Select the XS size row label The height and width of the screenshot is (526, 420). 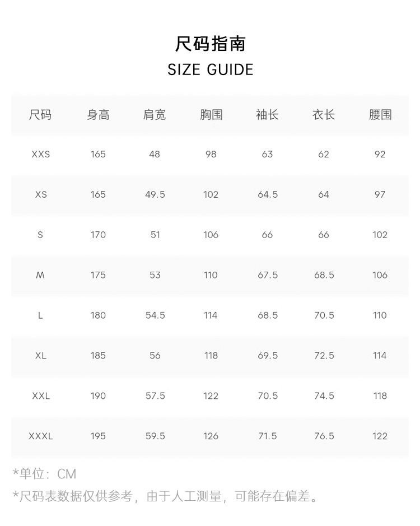40,194
